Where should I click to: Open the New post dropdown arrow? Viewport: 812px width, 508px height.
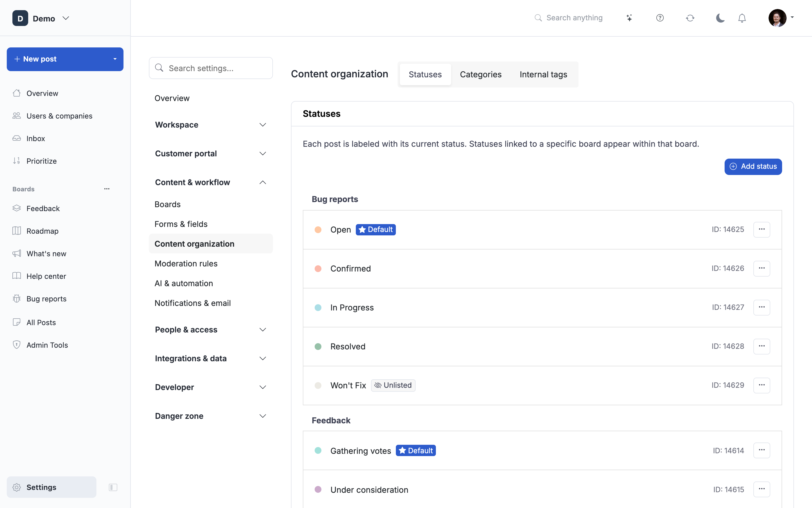(115, 59)
